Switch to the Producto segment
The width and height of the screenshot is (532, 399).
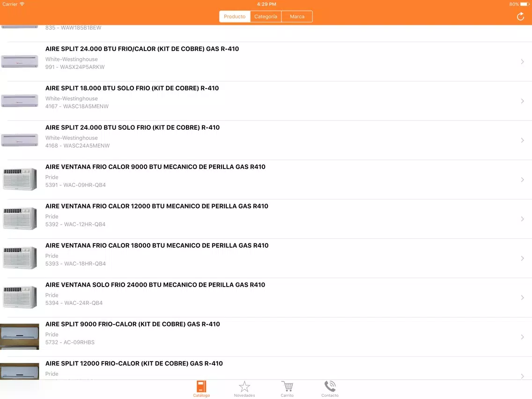235,16
